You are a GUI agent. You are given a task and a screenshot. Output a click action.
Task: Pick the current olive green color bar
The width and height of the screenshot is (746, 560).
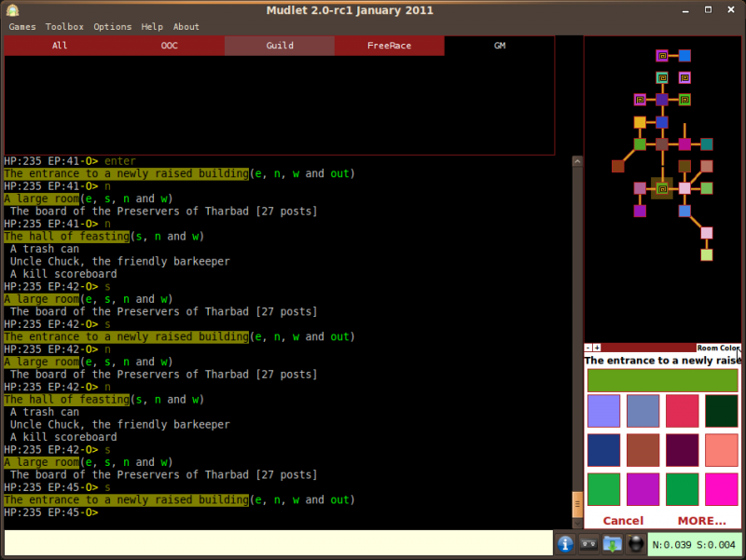click(663, 380)
